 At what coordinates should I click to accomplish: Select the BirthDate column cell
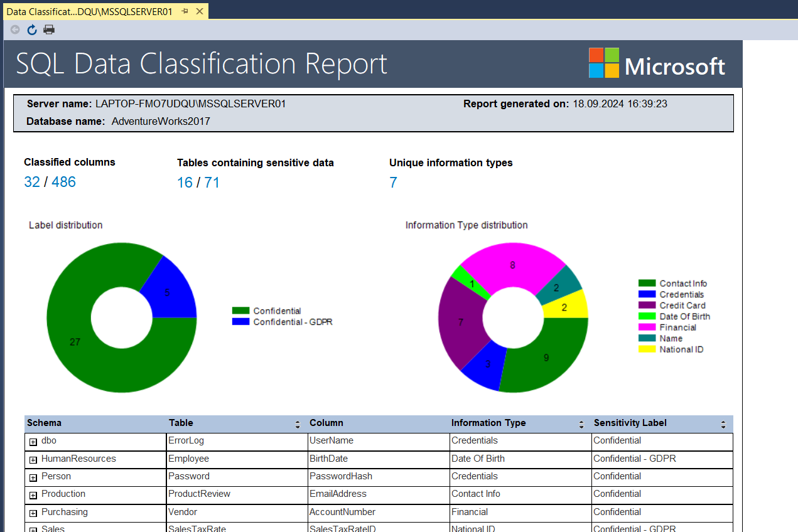[379, 460]
